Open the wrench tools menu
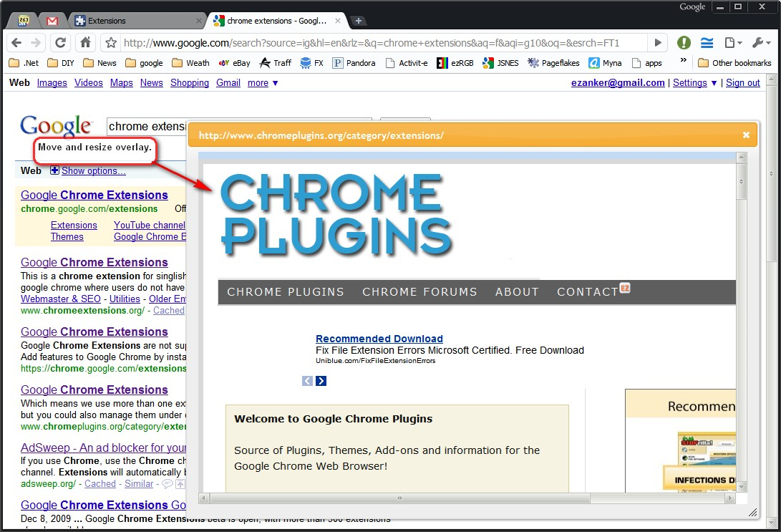 coord(761,43)
